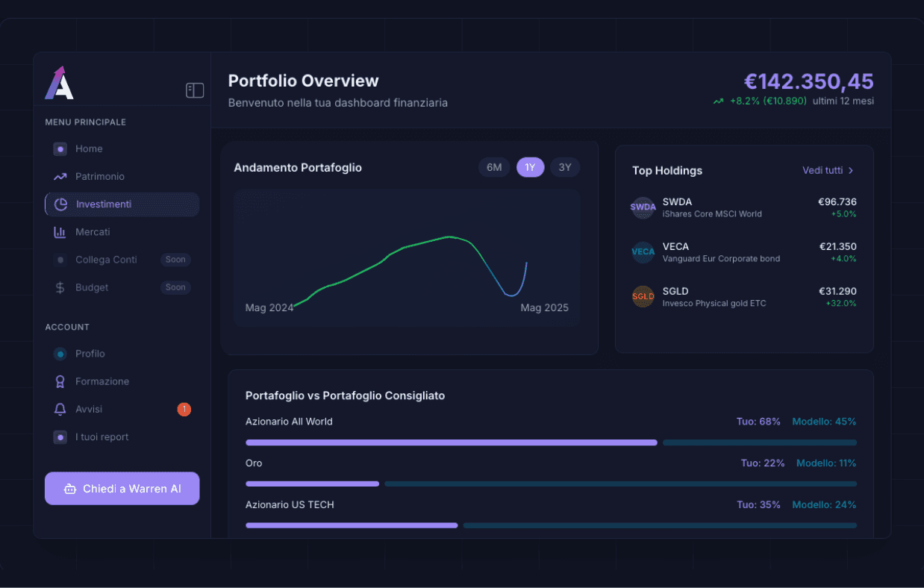Click the Mag 2025 chart axis label
This screenshot has width=924, height=588.
tap(544, 308)
